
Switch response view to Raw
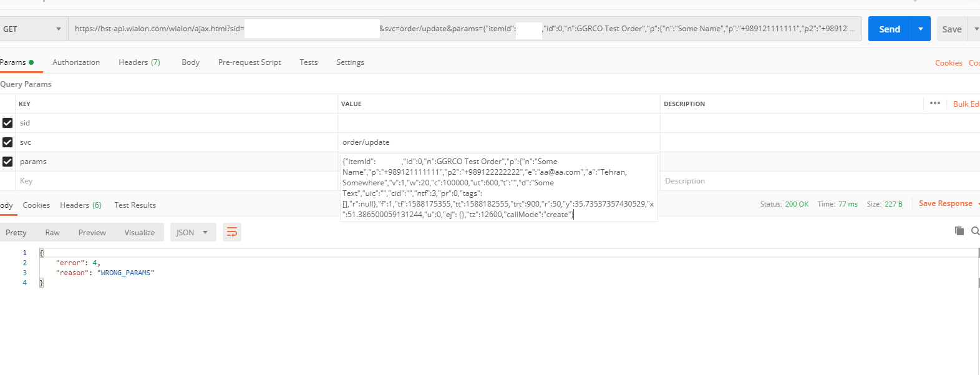tap(52, 233)
